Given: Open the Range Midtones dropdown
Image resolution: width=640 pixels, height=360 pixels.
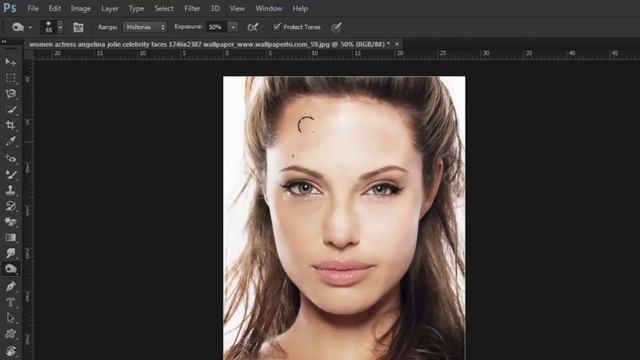Looking at the screenshot, I should click(145, 27).
